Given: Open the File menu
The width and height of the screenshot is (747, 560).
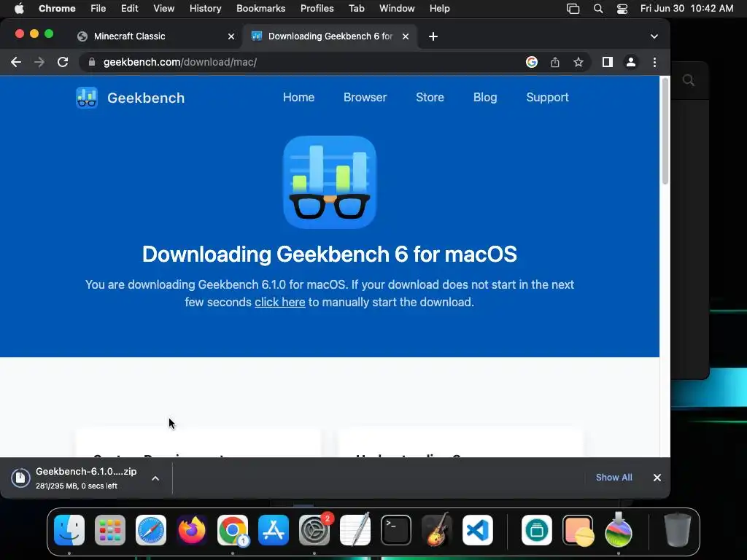Looking at the screenshot, I should [98, 9].
